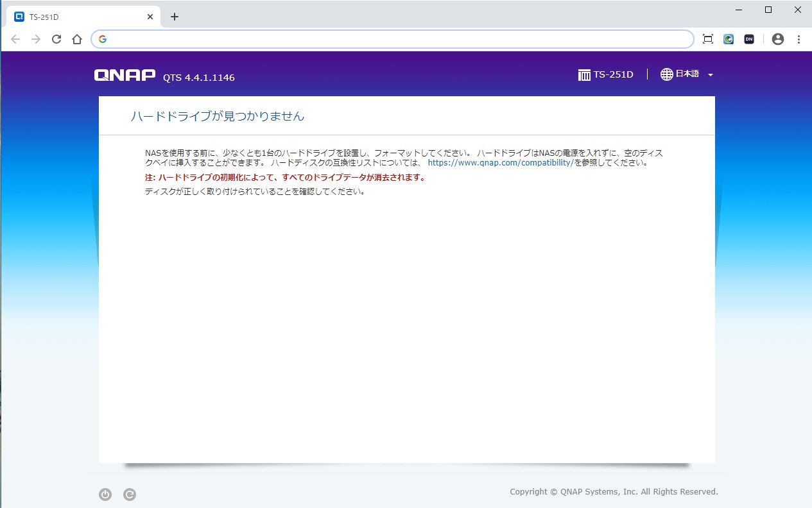Open the Chrome three-dot menu
The height and width of the screenshot is (508, 812).
click(x=799, y=39)
